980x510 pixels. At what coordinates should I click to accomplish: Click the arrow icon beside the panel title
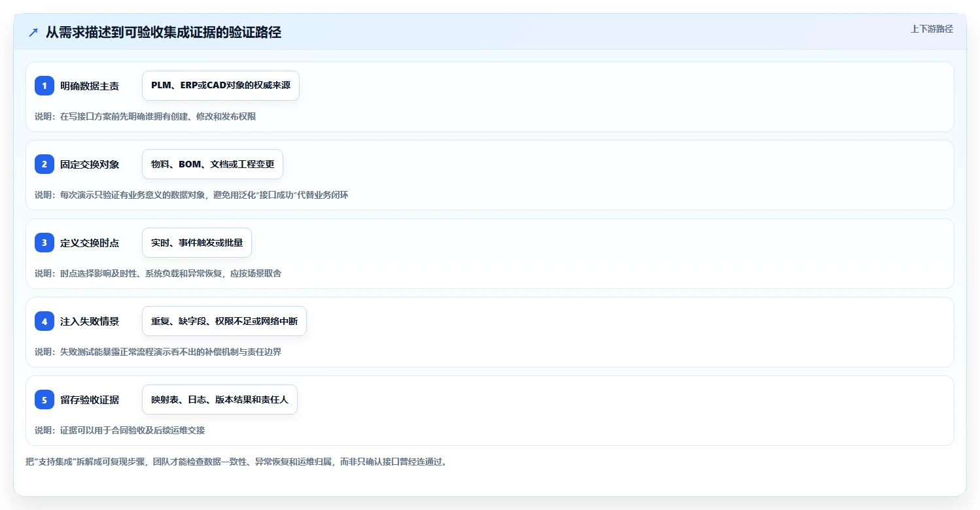click(x=33, y=33)
